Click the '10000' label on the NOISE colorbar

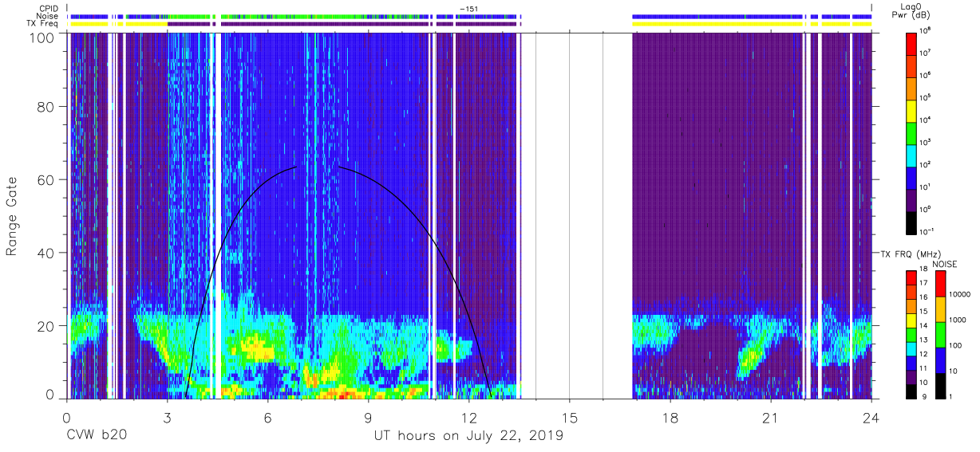click(x=960, y=295)
